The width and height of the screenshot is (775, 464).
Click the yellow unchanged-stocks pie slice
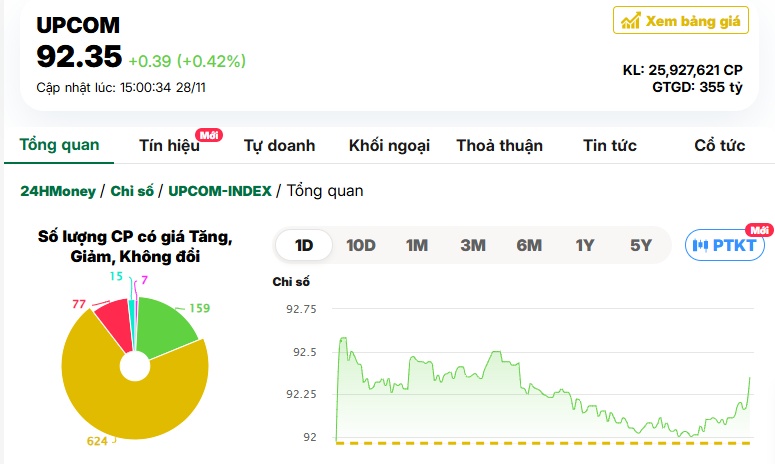[x=120, y=400]
